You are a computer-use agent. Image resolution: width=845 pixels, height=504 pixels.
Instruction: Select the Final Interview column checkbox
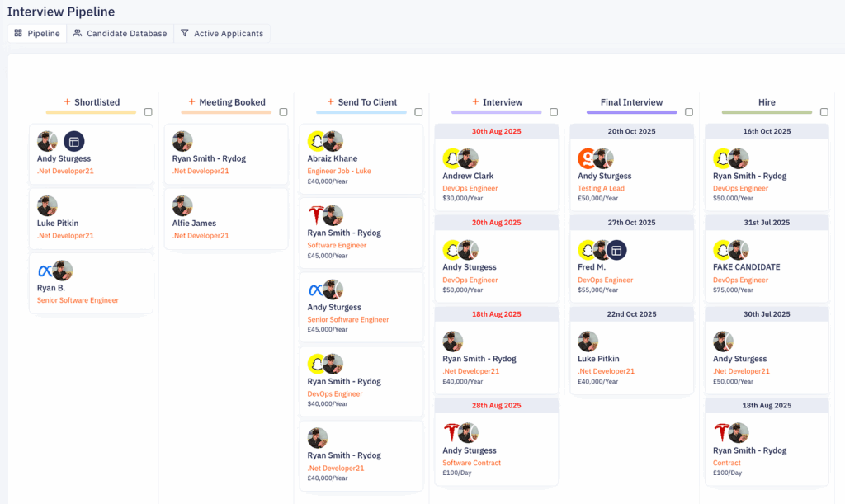(689, 112)
